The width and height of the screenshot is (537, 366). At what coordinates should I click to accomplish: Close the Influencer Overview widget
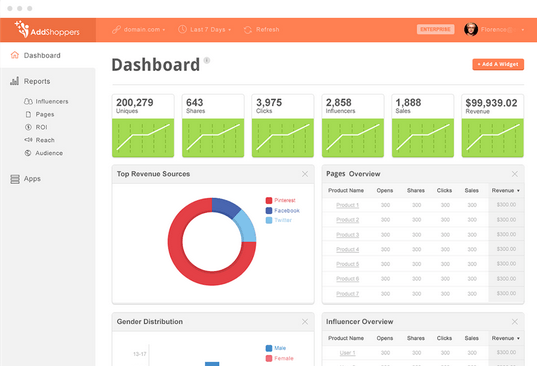tap(514, 321)
